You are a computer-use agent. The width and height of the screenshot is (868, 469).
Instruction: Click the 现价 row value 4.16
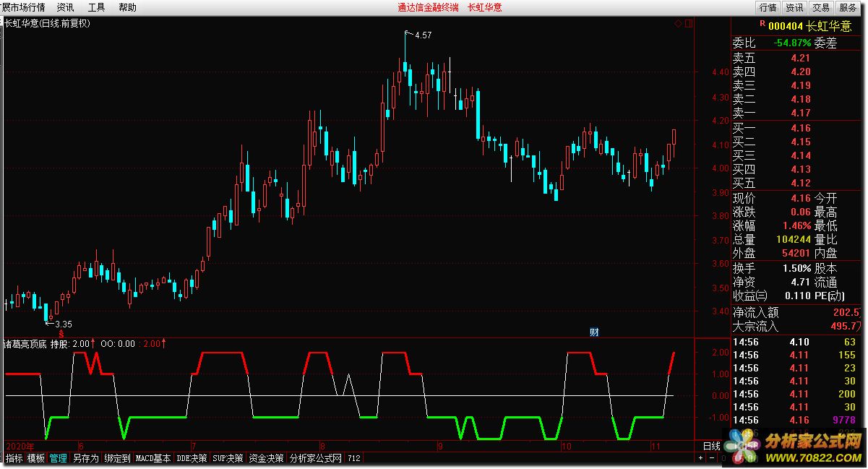(800, 198)
